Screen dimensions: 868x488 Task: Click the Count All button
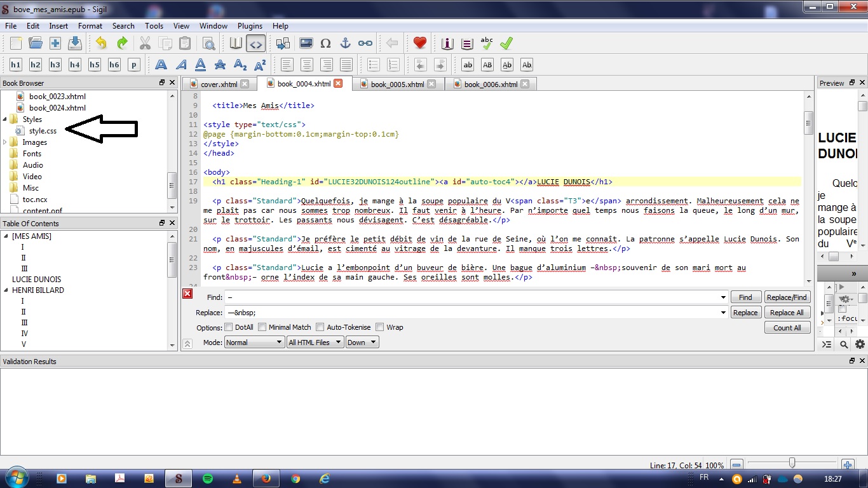(787, 328)
